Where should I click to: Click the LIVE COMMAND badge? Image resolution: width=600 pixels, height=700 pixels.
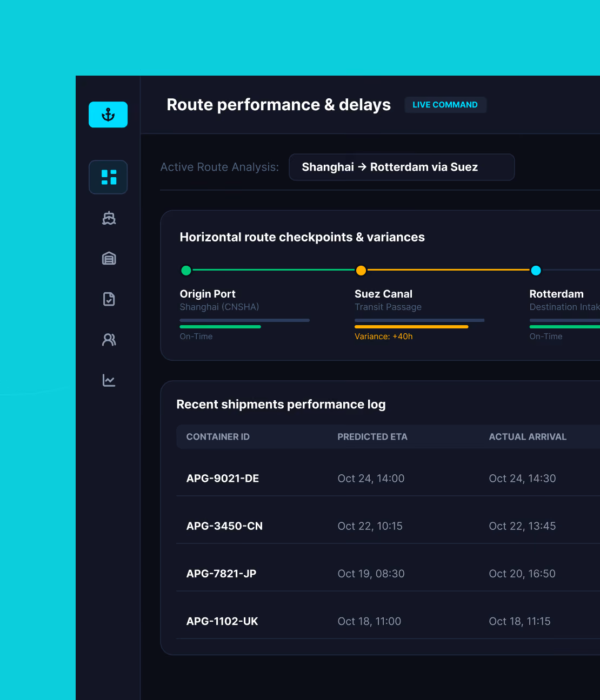tap(445, 105)
